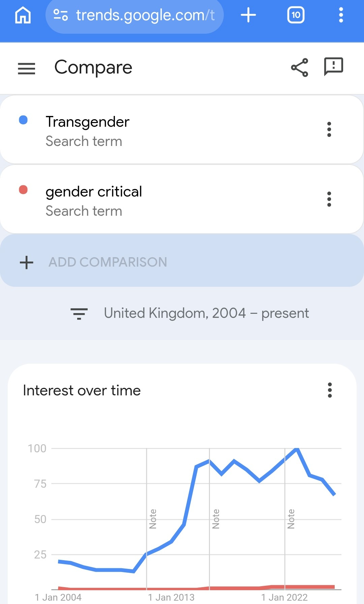Screen dimensions: 364x604
Task: Focus the trends.google.com address bar
Action: [145, 16]
